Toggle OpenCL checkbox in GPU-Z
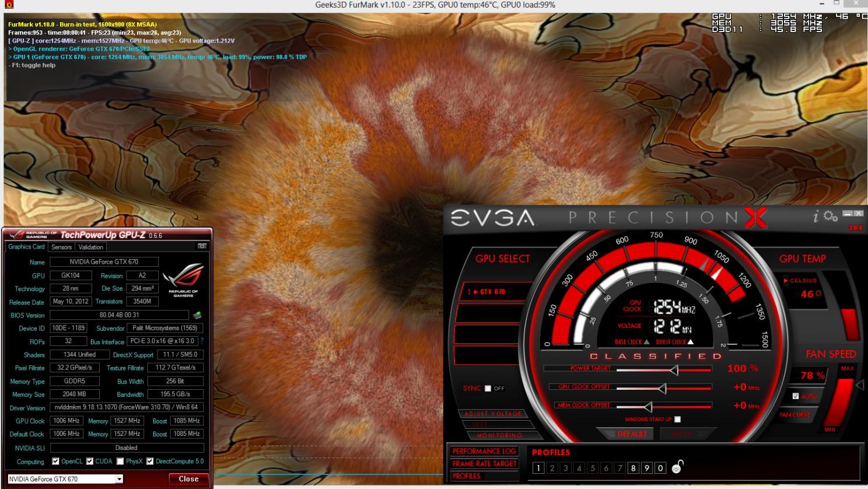The height and width of the screenshot is (489, 868). pyautogui.click(x=55, y=462)
